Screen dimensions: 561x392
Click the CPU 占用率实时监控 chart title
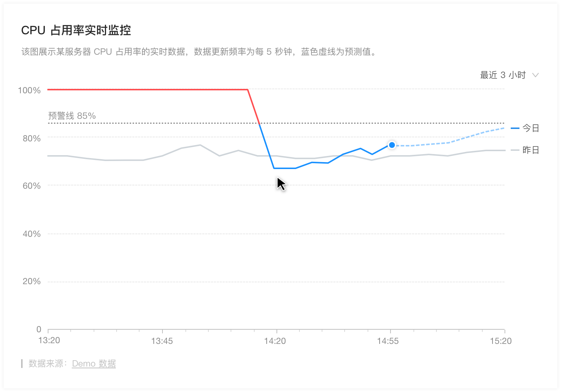tap(76, 30)
